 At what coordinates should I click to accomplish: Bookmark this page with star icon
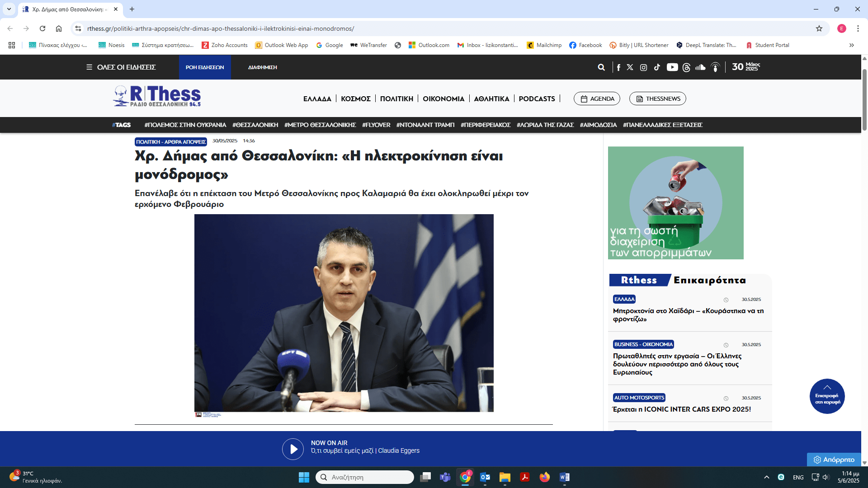[x=819, y=28]
